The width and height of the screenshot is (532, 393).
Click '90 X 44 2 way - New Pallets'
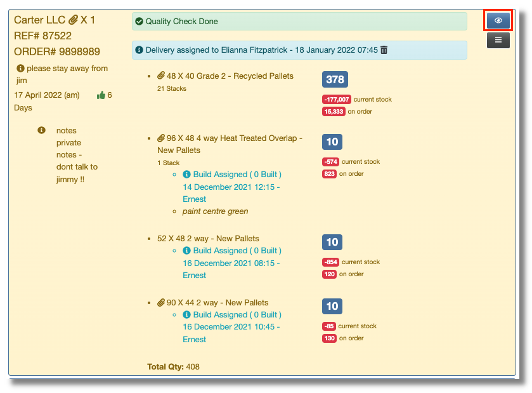[217, 303]
